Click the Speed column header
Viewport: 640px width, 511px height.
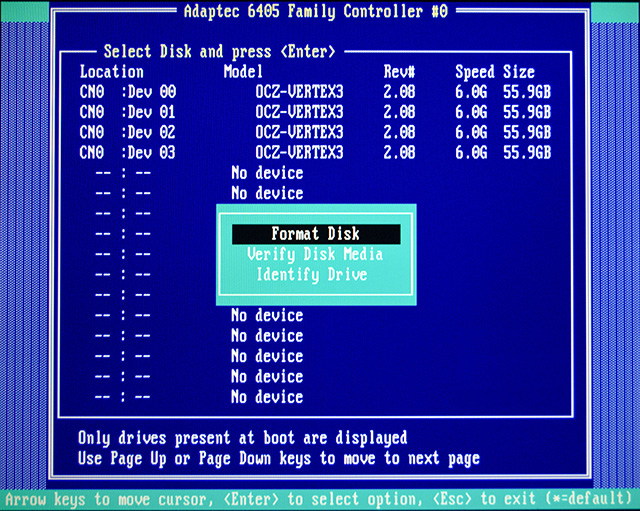point(475,72)
